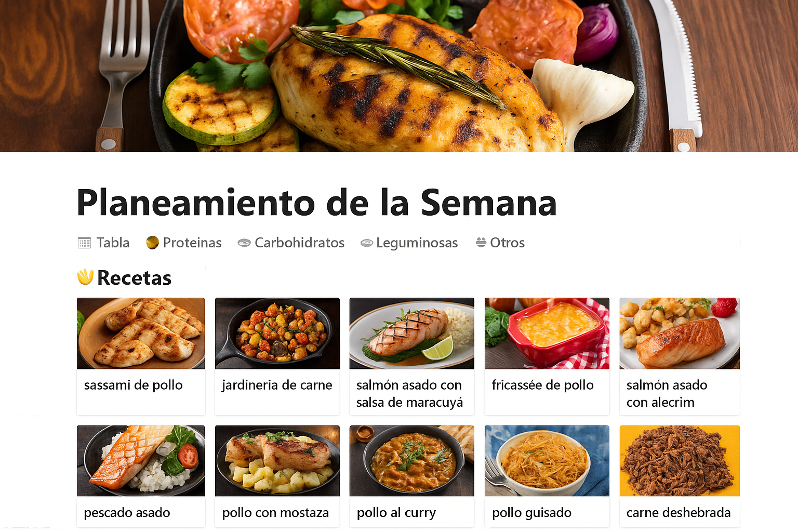Select salmón asado con alecrim recipe card
The height and width of the screenshot is (532, 798).
(680, 356)
